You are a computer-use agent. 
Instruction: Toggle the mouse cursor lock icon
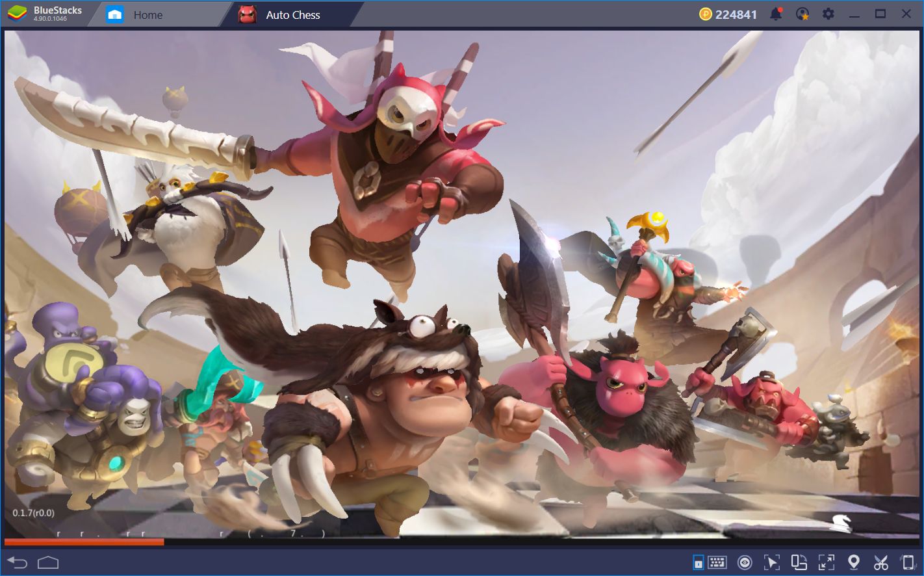pyautogui.click(x=698, y=562)
